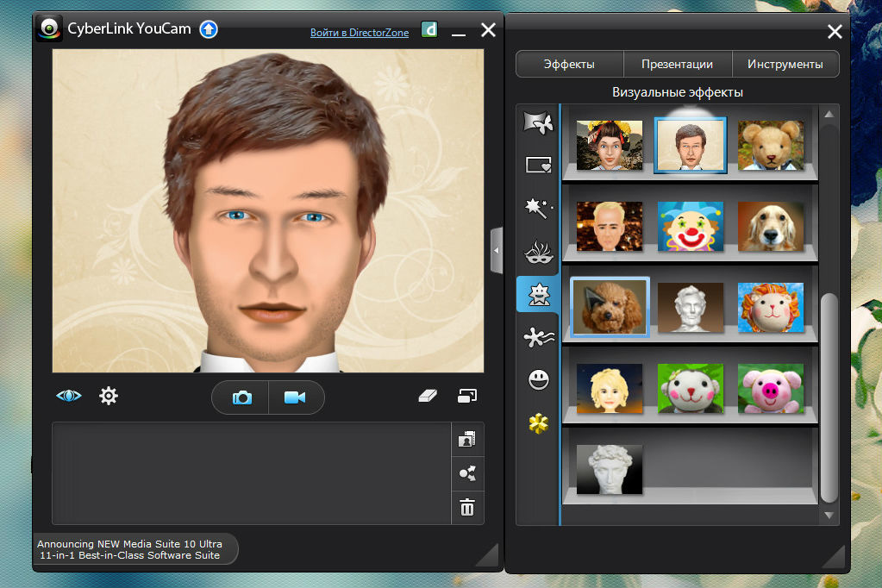Click the webcam preview area

(268, 210)
